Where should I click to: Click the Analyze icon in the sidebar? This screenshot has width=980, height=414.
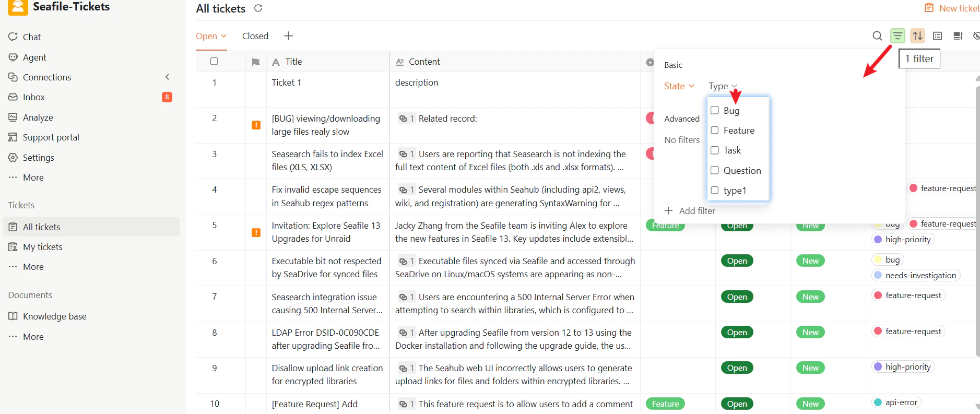tap(13, 117)
